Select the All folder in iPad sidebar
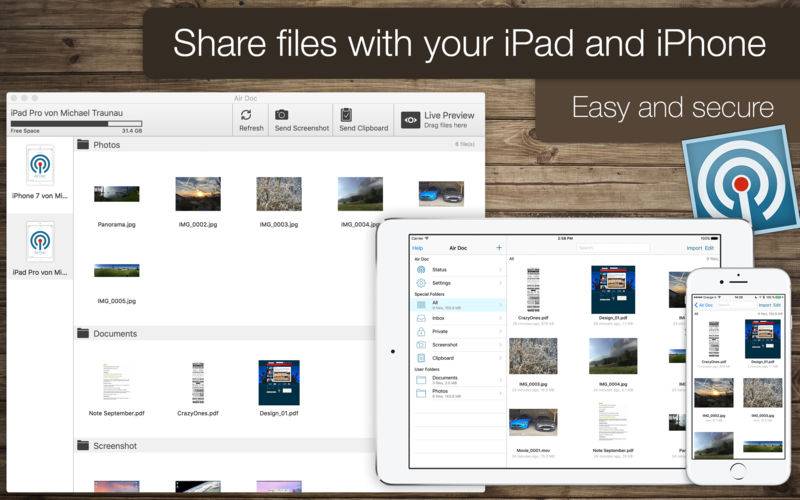 click(x=458, y=305)
